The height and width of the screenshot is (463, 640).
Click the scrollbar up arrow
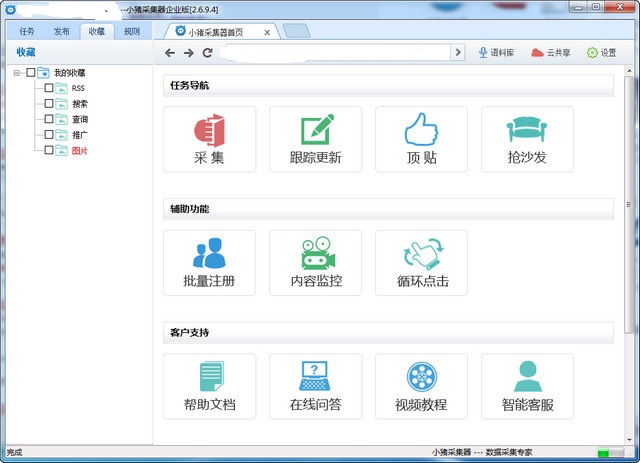629,71
